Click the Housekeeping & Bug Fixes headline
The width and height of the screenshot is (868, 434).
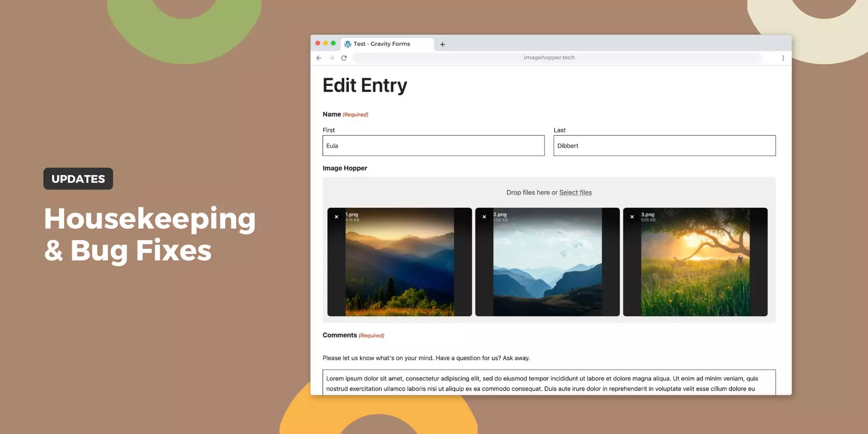150,235
